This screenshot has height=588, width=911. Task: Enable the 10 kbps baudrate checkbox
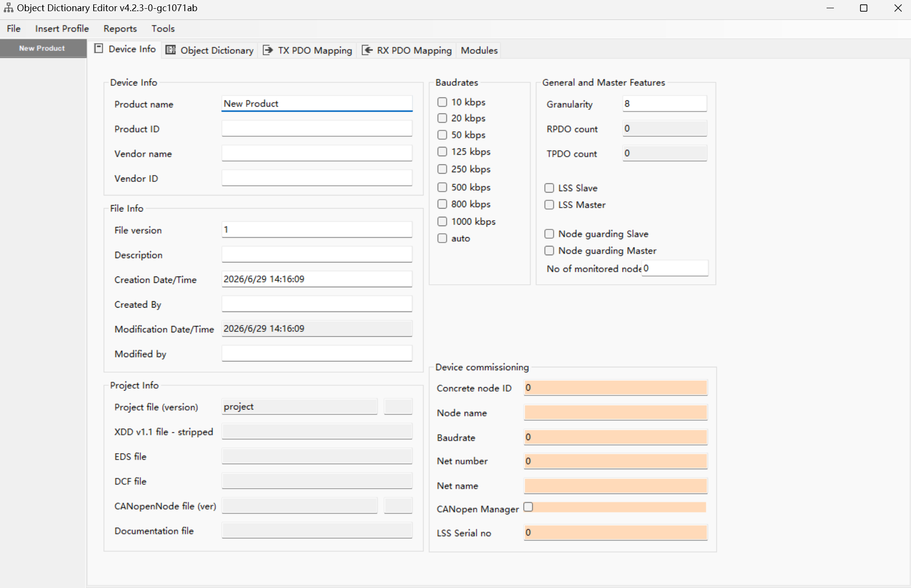point(442,102)
